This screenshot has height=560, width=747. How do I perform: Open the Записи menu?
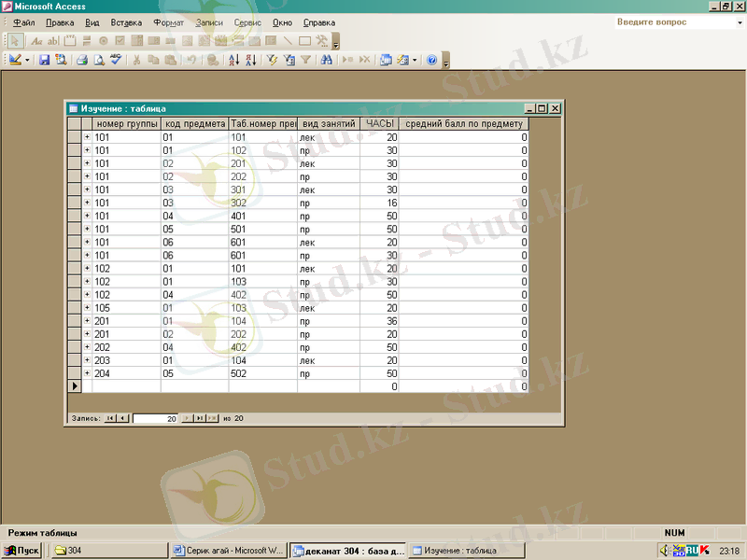tap(209, 22)
